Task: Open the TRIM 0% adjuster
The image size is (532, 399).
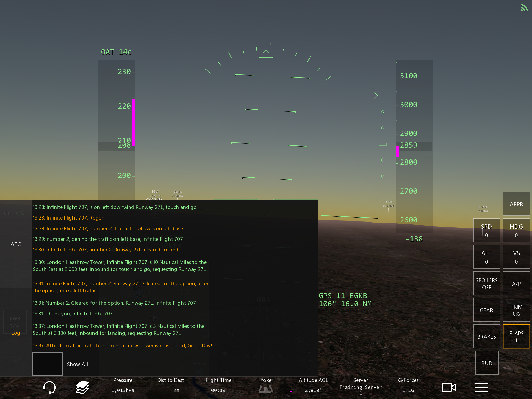Action: click(x=516, y=310)
